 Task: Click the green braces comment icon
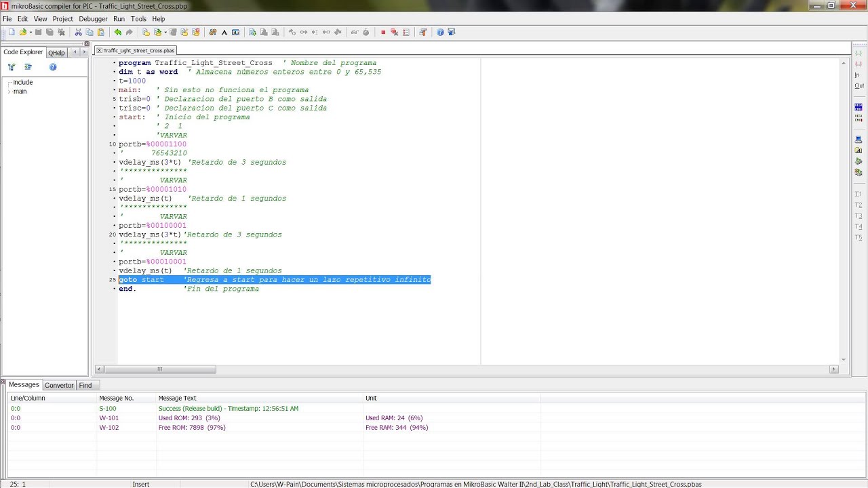[859, 53]
